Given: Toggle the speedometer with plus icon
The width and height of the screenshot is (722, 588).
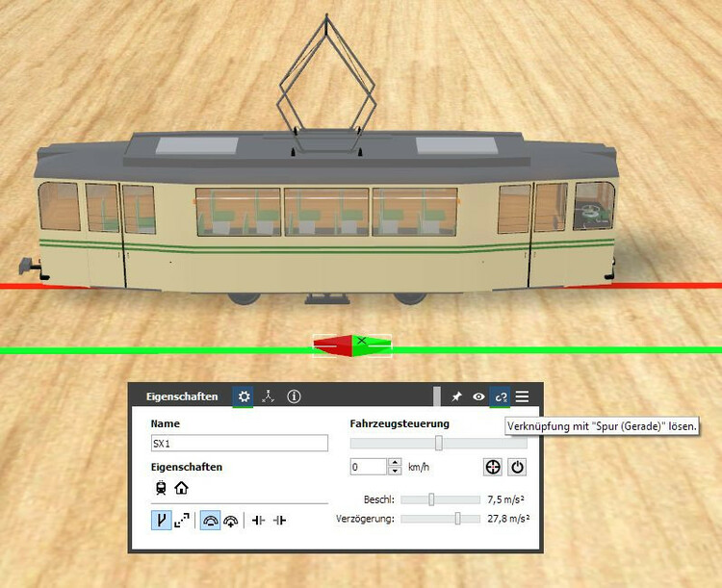Looking at the screenshot, I should pyautogui.click(x=231, y=521).
